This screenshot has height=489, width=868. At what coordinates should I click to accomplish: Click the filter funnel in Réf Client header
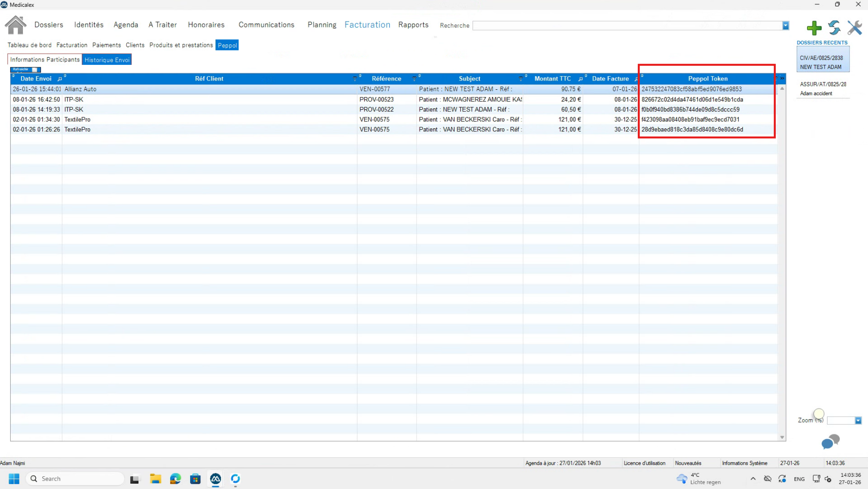pyautogui.click(x=355, y=79)
